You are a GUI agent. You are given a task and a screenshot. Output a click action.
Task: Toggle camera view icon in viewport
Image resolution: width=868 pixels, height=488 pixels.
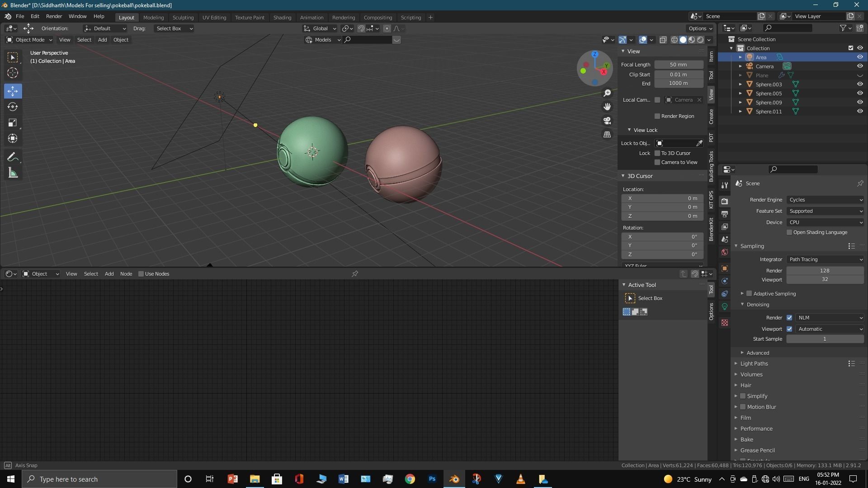607,121
